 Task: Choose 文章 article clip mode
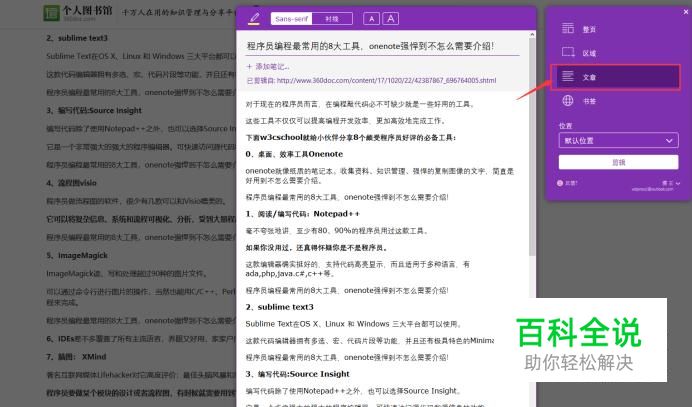coord(616,77)
